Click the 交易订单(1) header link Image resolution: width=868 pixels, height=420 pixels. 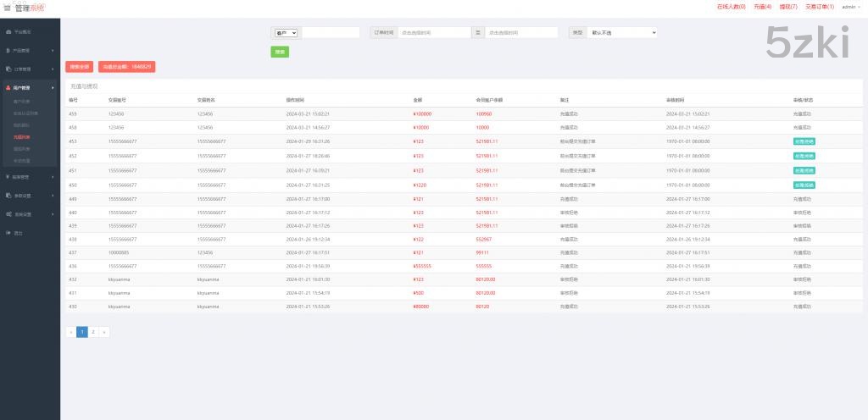click(819, 7)
